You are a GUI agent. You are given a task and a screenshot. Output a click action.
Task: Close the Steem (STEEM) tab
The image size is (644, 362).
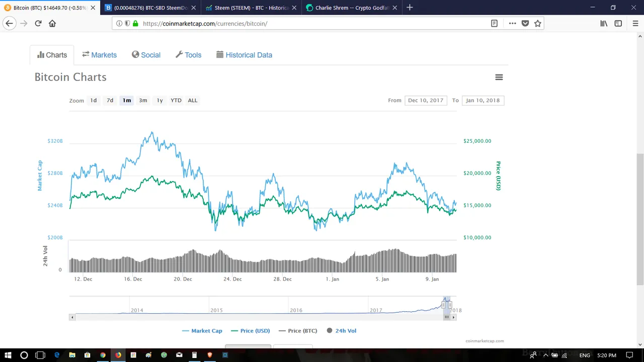[294, 8]
